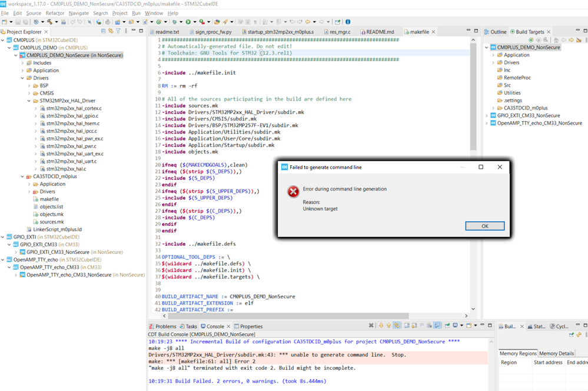Select sources.mk in Project Explorer

tap(48, 222)
